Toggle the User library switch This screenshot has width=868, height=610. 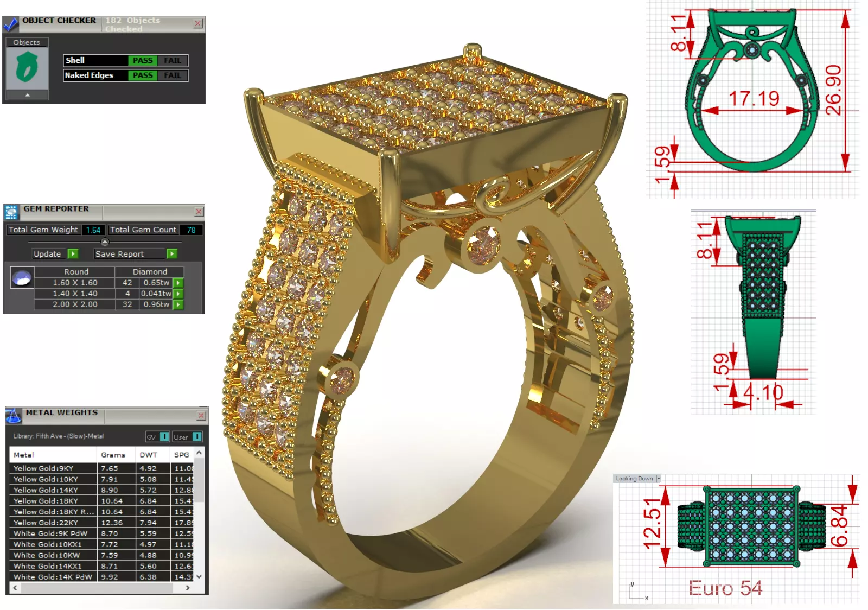coord(187,437)
